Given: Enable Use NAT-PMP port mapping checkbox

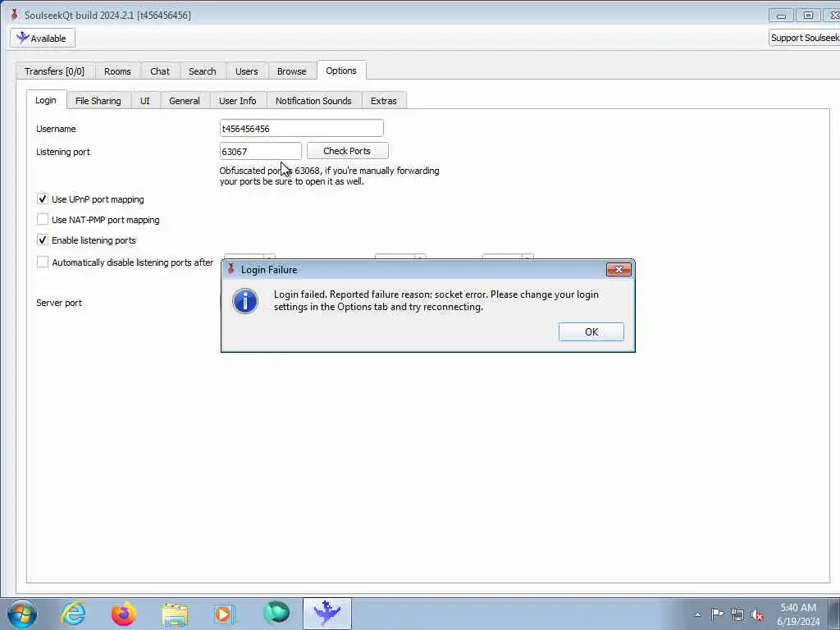Looking at the screenshot, I should (x=43, y=219).
